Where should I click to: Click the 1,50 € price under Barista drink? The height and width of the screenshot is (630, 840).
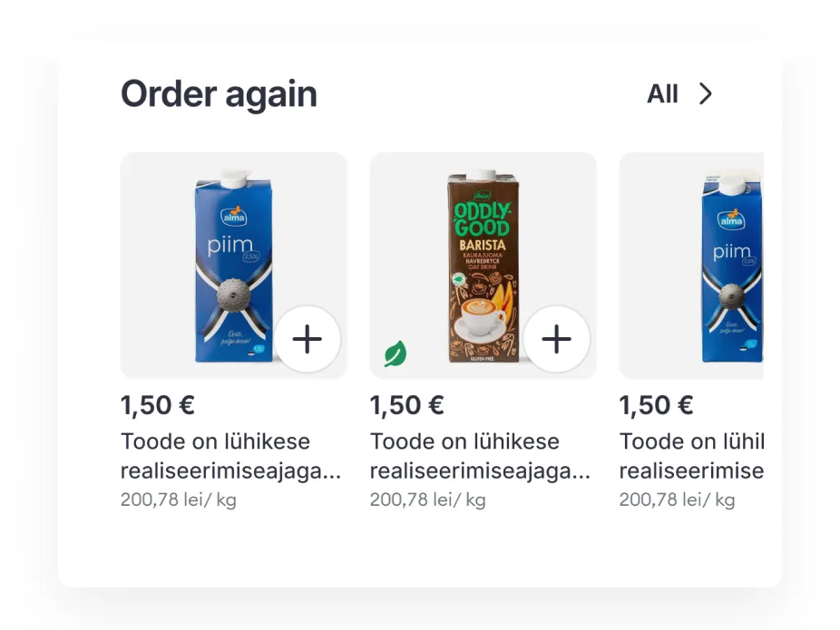click(x=407, y=405)
